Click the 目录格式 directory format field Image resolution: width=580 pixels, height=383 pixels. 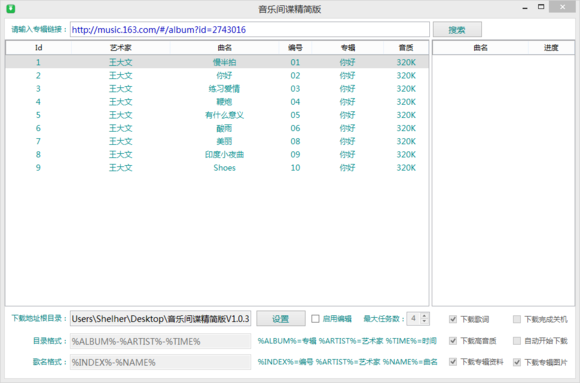161,341
